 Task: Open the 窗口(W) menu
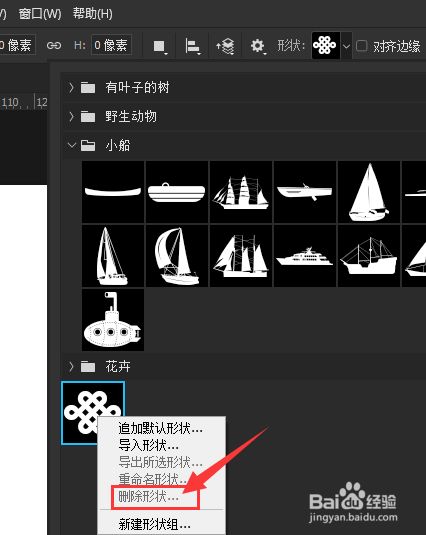pyautogui.click(x=40, y=14)
